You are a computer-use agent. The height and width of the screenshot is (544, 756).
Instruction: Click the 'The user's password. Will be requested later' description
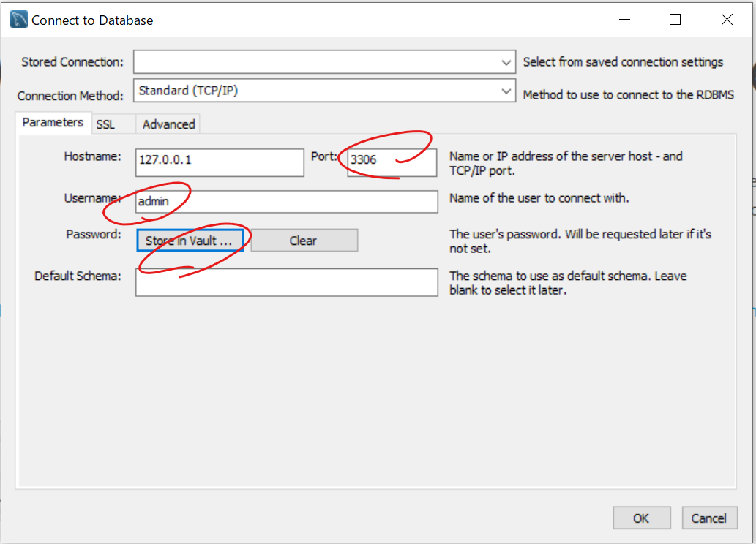(580, 241)
